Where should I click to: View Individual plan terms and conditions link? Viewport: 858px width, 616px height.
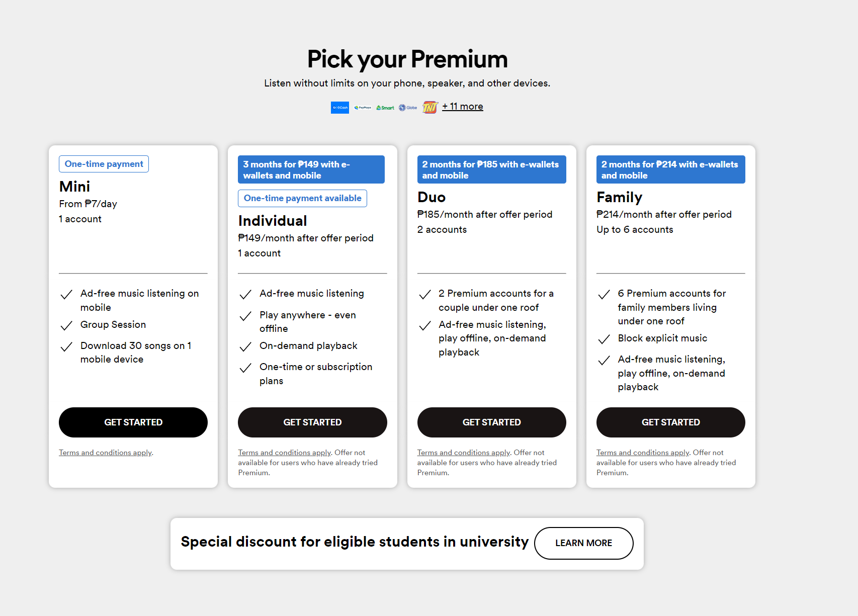[x=284, y=453]
